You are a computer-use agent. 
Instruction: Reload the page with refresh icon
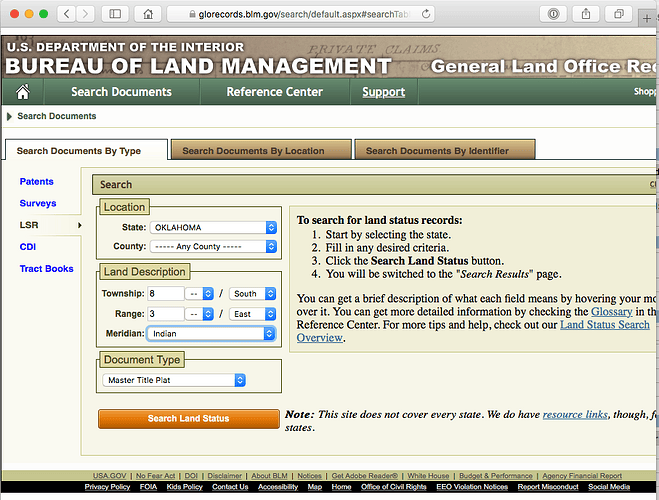(x=426, y=14)
